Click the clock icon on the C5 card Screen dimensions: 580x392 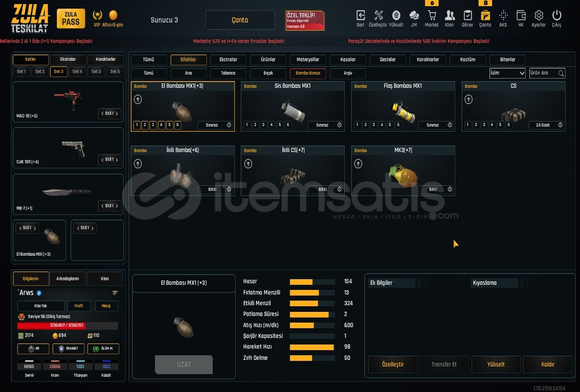click(x=560, y=125)
